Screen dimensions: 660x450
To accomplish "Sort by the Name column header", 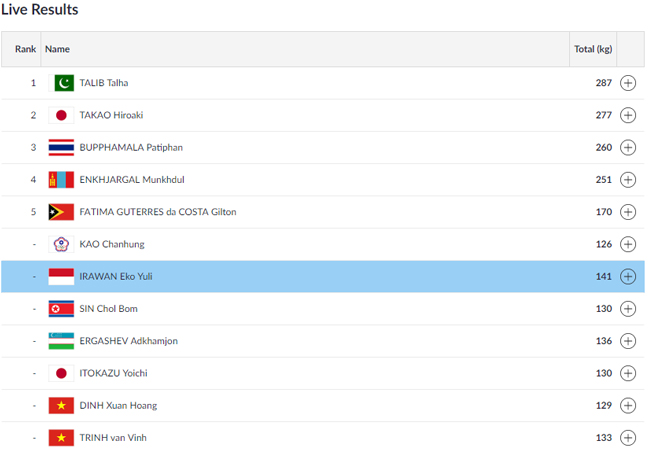I will click(x=57, y=49).
